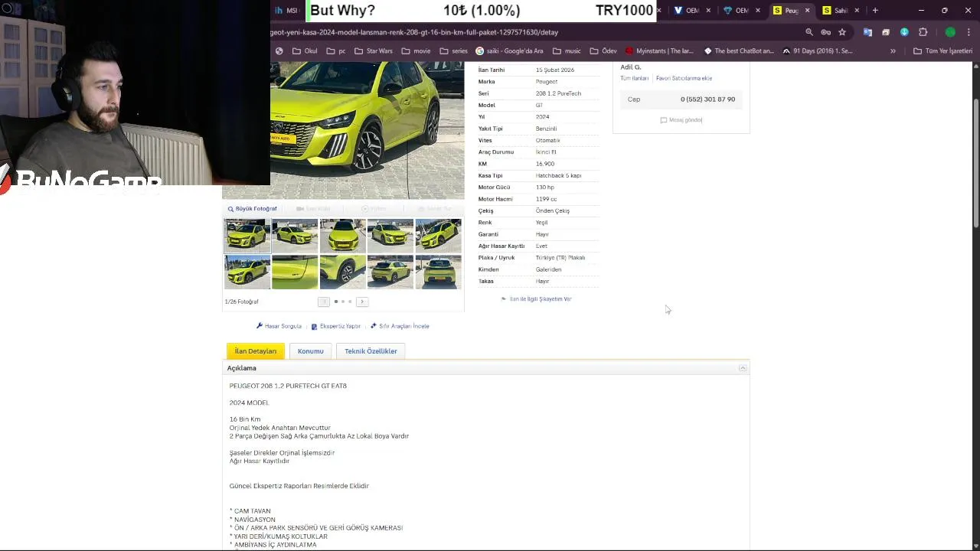Screen dimensions: 980x551
Task: Close the Sahibinden tab
Action: click(857, 10)
